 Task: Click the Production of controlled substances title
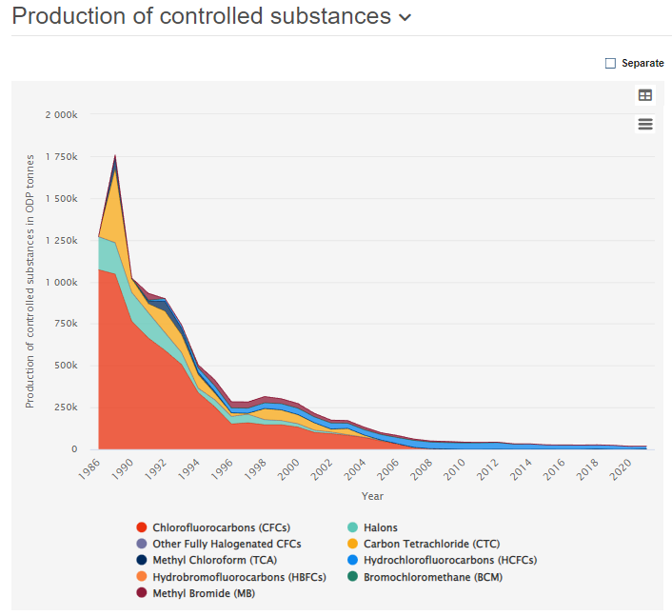pyautogui.click(x=201, y=17)
